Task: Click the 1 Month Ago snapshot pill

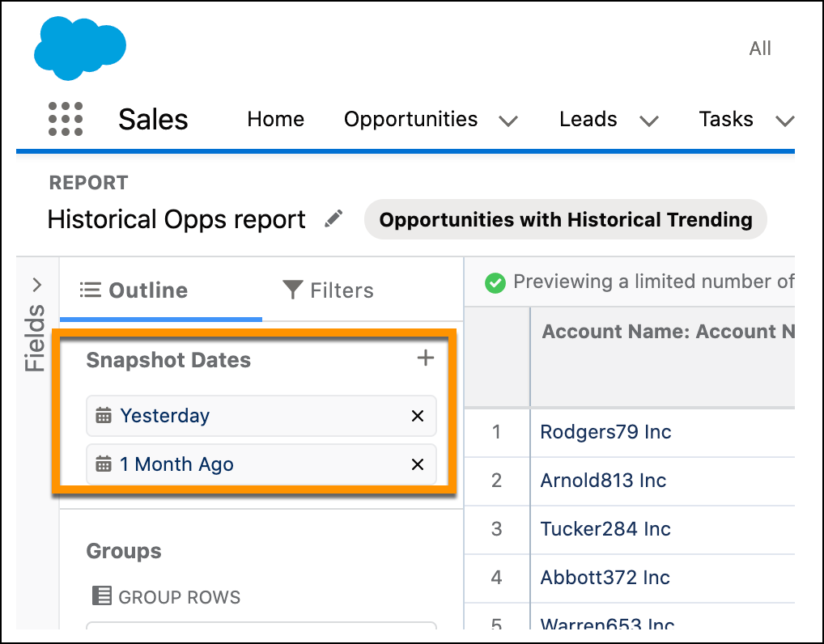Action: point(261,464)
